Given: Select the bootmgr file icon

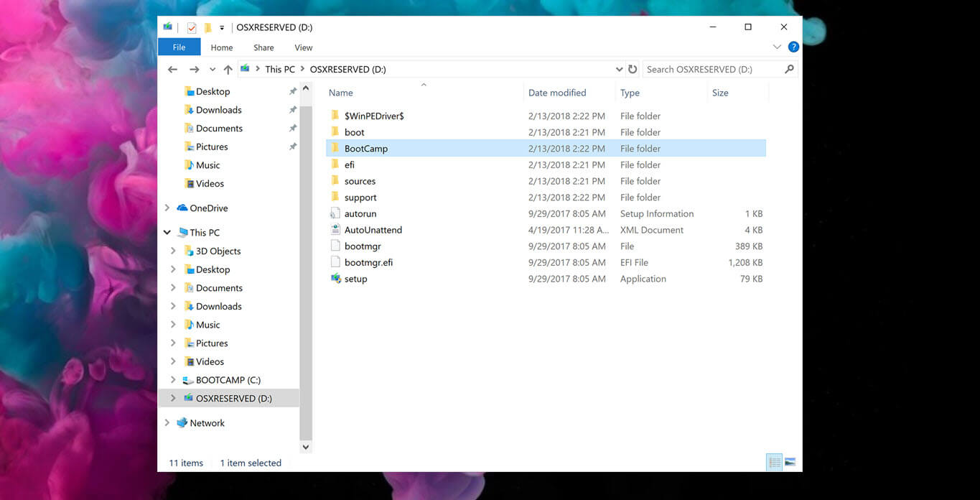Looking at the screenshot, I should coord(335,246).
